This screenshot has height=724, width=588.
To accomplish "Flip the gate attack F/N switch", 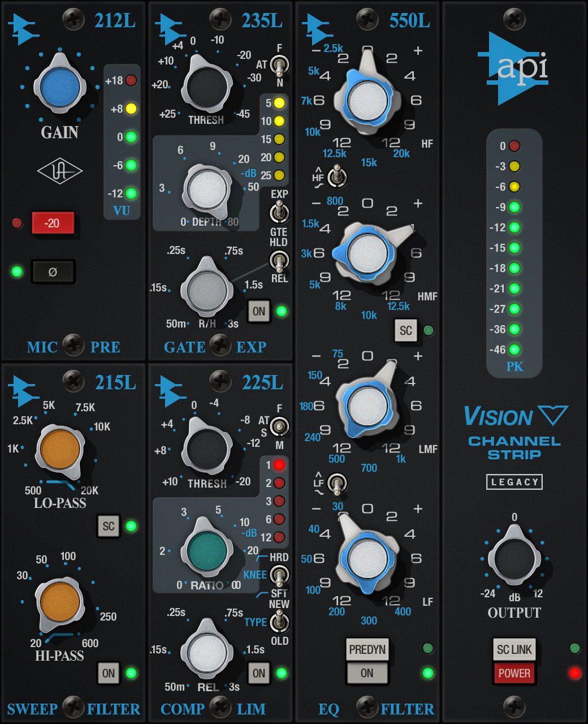I will 279,65.
